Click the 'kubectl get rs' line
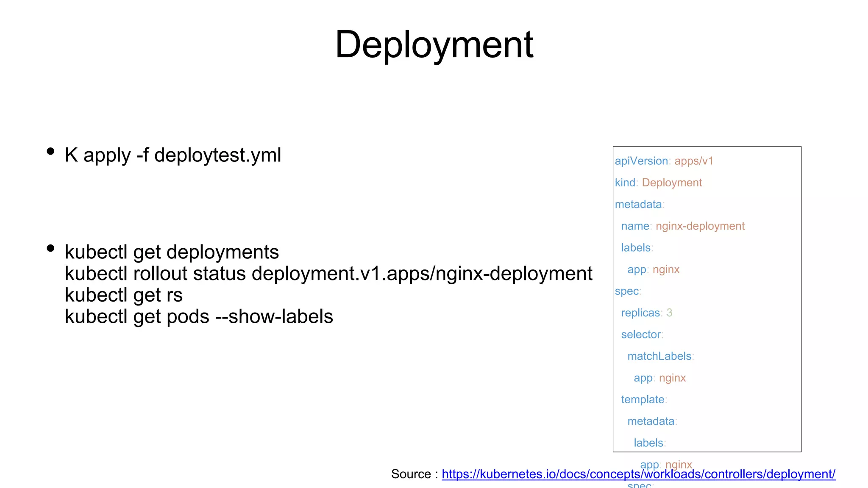 pyautogui.click(x=123, y=295)
